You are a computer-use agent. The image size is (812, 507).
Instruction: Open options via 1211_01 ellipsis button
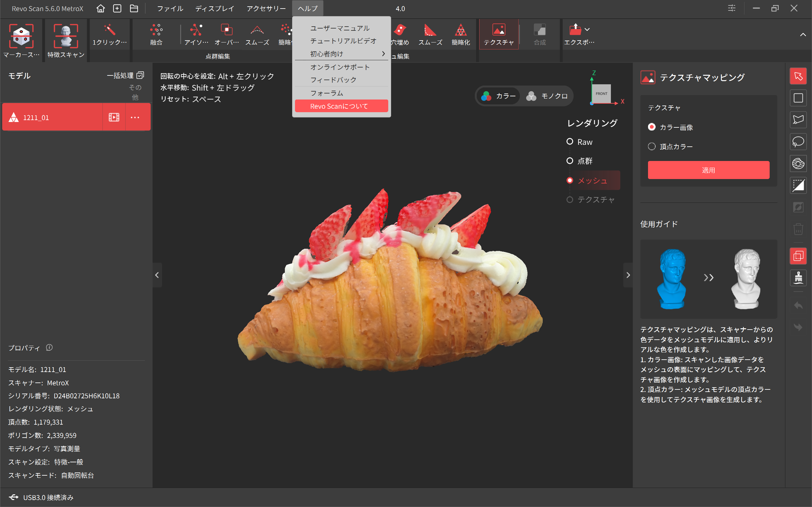tap(135, 117)
